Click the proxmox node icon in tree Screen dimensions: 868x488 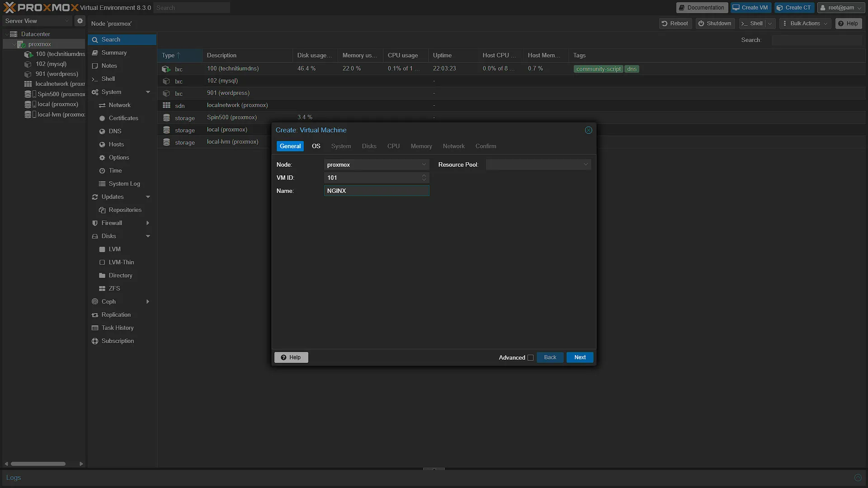21,44
